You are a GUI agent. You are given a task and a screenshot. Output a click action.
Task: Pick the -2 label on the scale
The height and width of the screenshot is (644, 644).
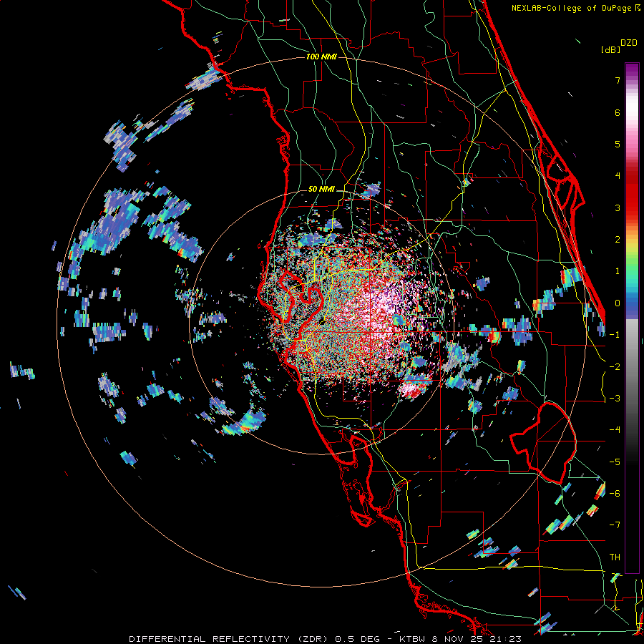click(615, 367)
